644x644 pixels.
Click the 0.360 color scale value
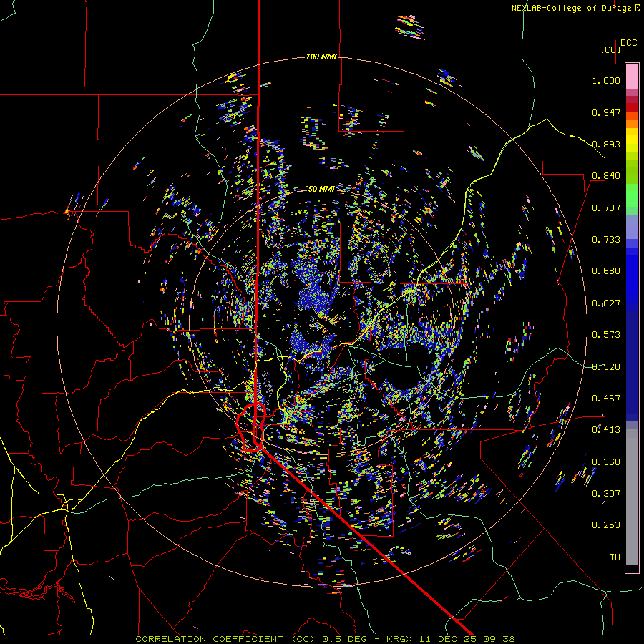(x=606, y=462)
